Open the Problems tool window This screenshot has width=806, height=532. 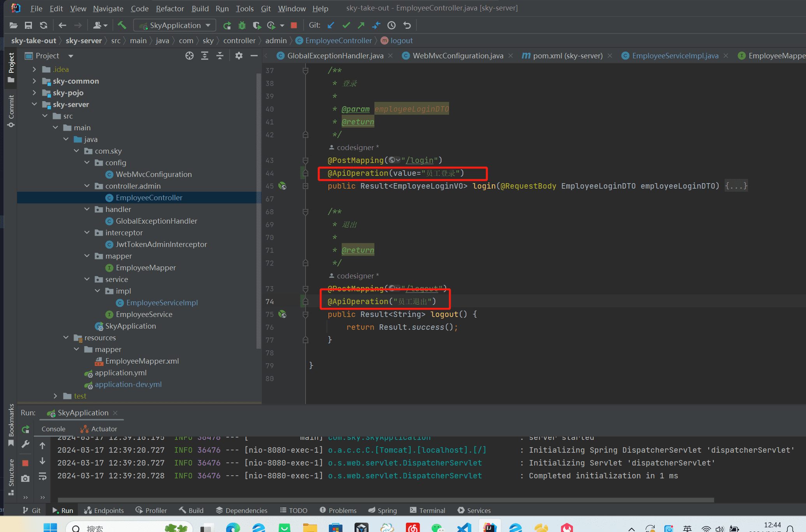click(338, 511)
